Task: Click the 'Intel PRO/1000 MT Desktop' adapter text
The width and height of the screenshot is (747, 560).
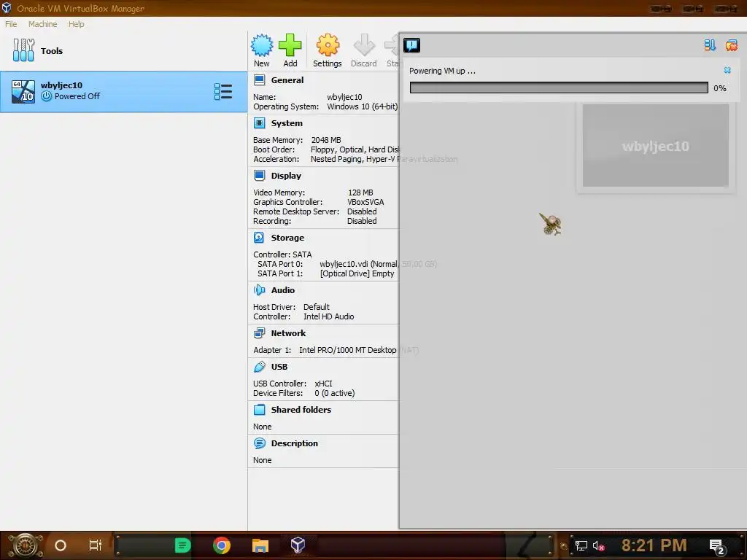Action: point(348,350)
